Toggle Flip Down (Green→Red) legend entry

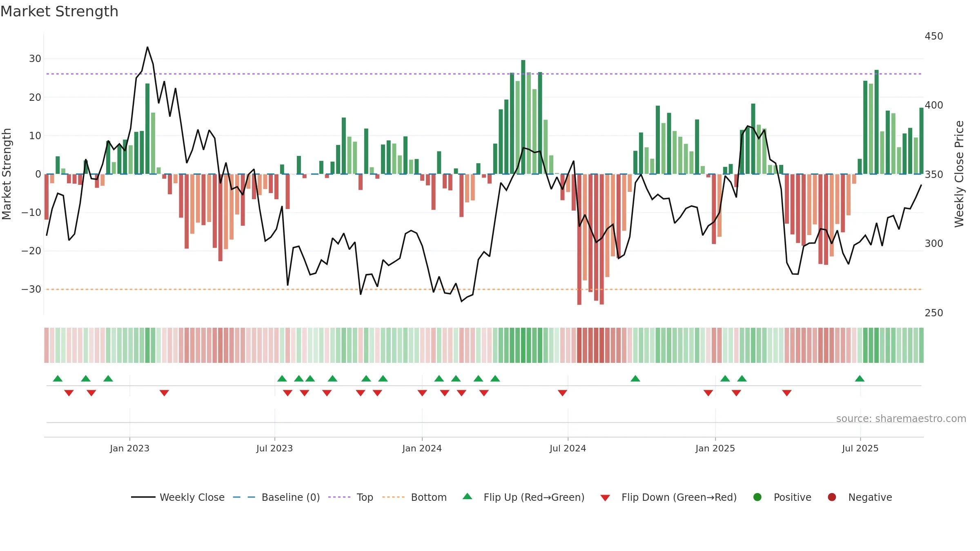(669, 497)
